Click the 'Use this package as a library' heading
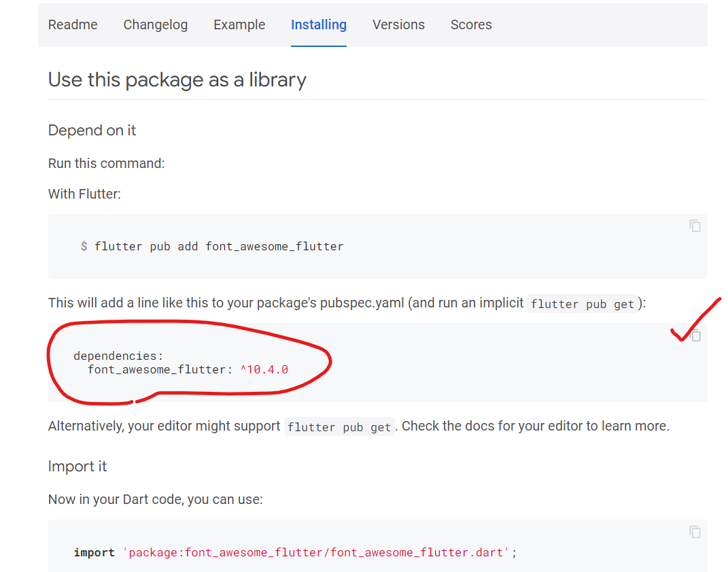The height and width of the screenshot is (572, 728). coord(177,80)
